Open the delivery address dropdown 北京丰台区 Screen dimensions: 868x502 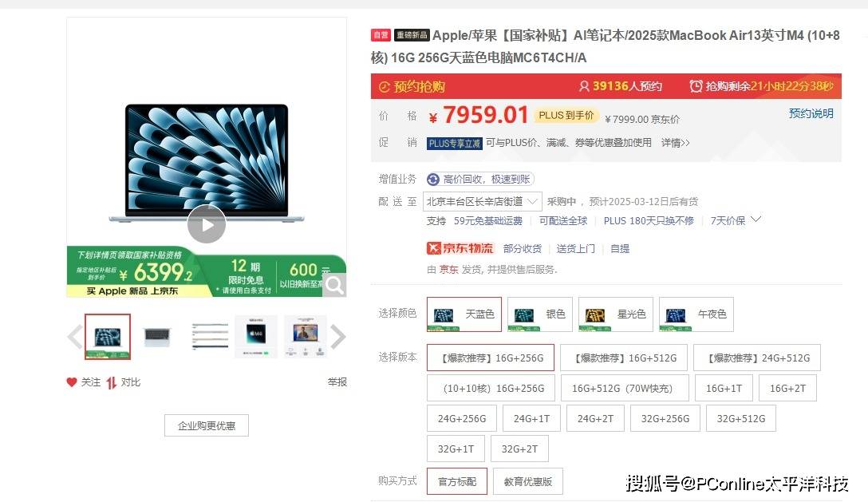coord(482,202)
